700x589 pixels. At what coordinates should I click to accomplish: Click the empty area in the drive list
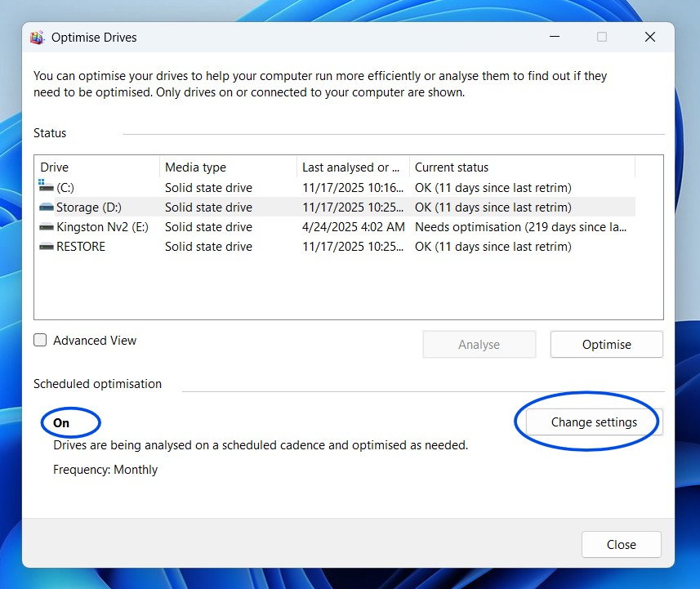(347, 286)
